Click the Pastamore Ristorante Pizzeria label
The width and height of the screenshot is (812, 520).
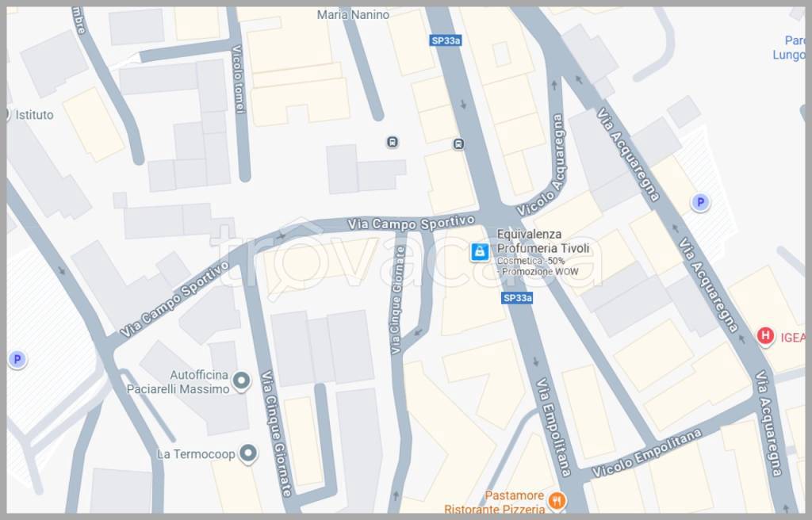pyautogui.click(x=495, y=502)
